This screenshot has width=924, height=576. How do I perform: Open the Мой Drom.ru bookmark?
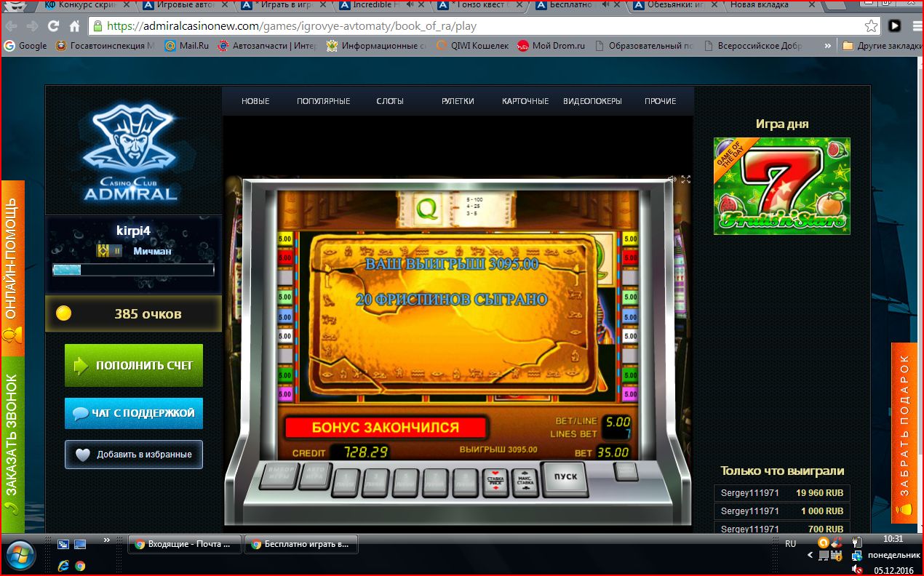point(551,46)
